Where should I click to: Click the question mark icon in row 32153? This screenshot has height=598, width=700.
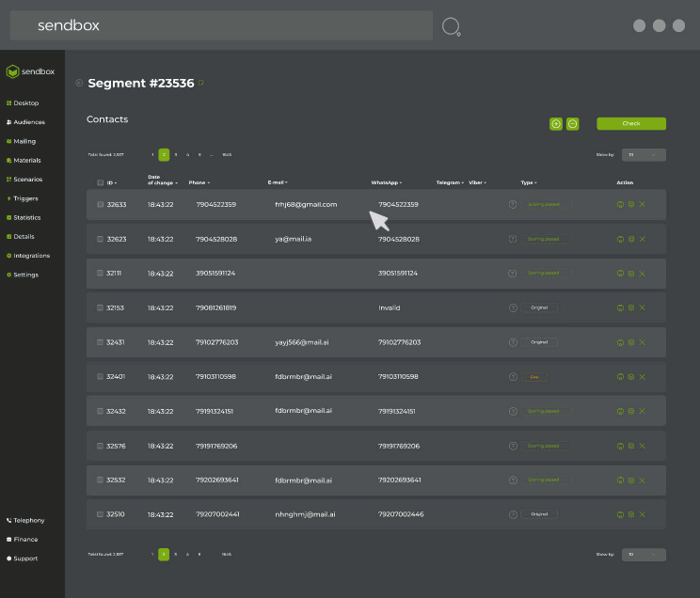[513, 307]
